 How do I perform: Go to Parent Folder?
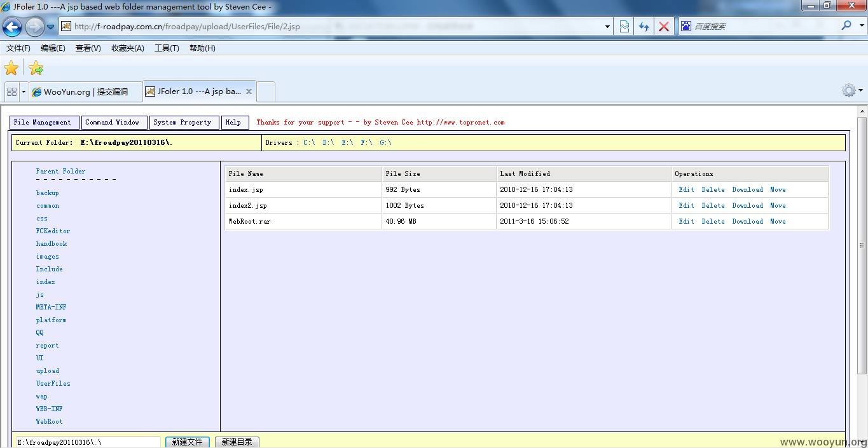(x=60, y=171)
